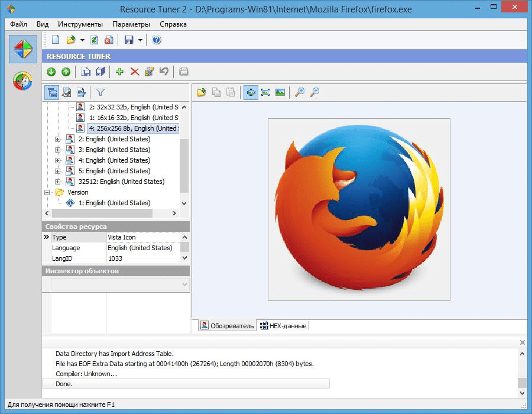This screenshot has height=414, width=532.
Task: Open the Параметры menu
Action: [x=131, y=24]
